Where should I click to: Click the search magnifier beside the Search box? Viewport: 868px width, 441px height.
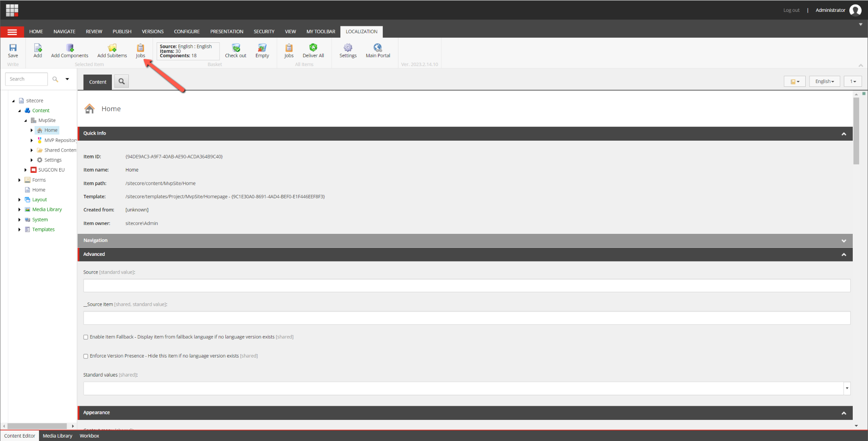pos(55,79)
